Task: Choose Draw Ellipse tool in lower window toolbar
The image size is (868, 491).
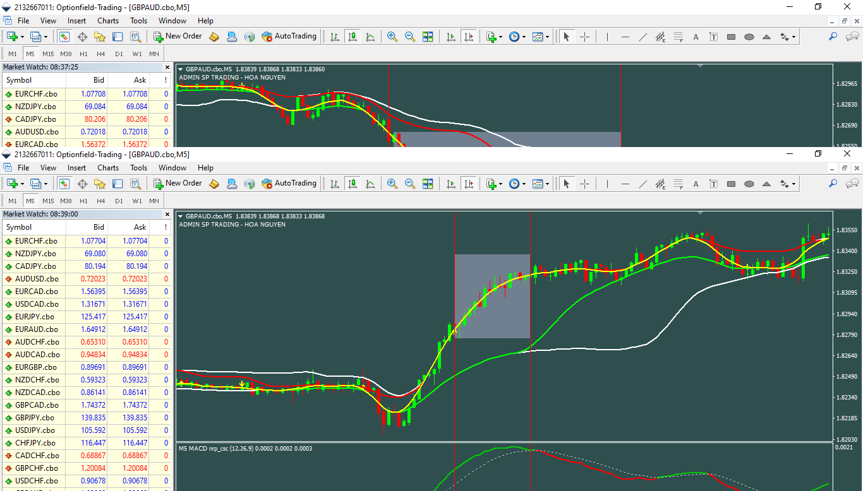Action: point(749,184)
